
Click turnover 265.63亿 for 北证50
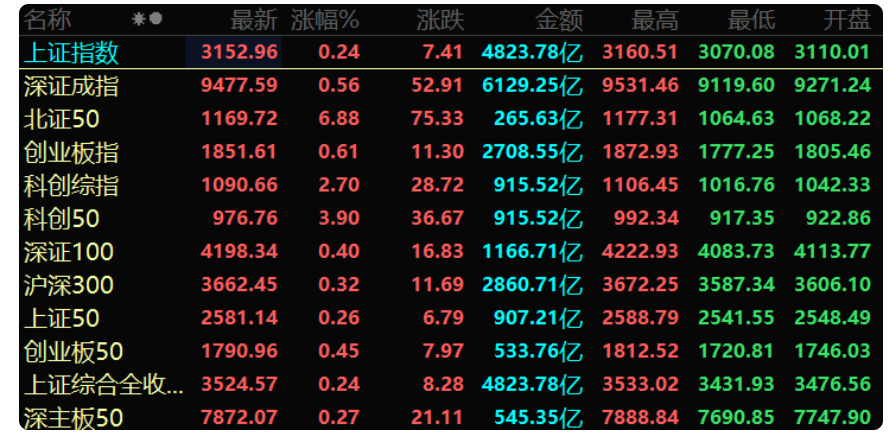[539, 119]
